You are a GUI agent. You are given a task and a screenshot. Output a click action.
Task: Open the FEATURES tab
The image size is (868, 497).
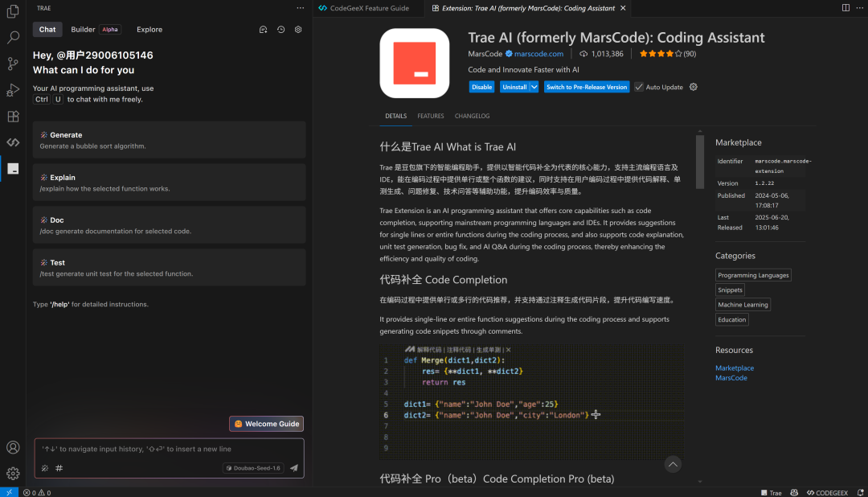point(430,116)
